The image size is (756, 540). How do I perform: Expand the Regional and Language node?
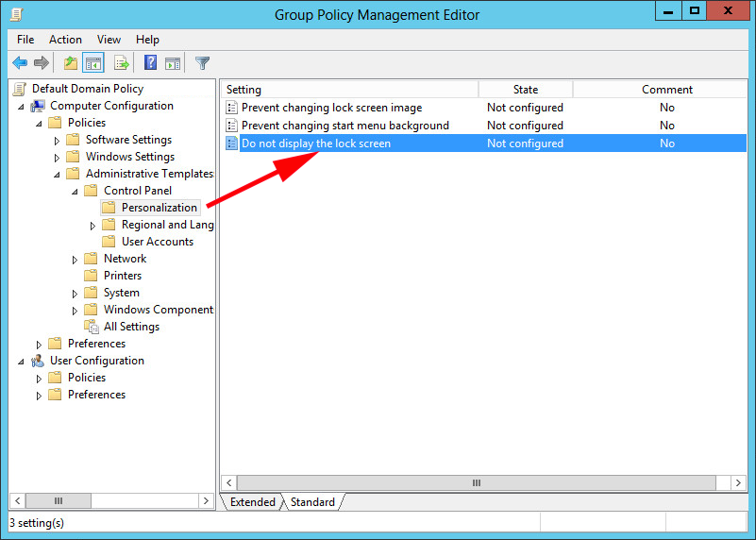click(92, 226)
